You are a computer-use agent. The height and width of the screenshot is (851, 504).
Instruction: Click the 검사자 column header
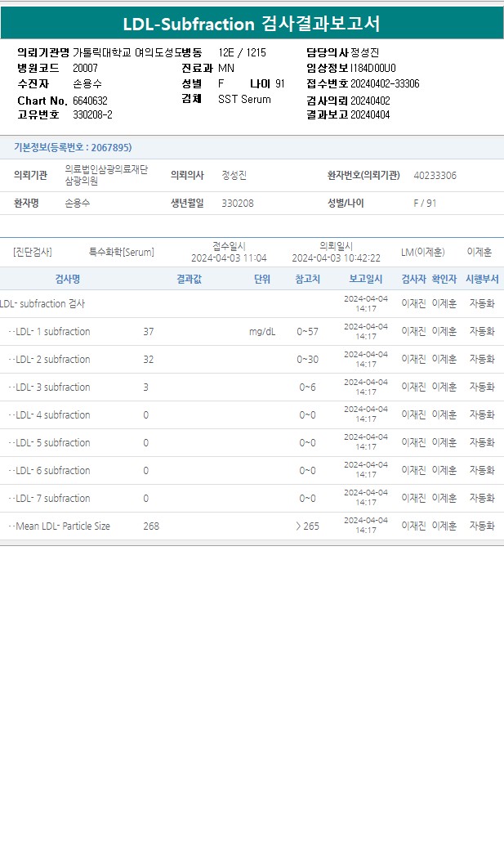click(413, 279)
